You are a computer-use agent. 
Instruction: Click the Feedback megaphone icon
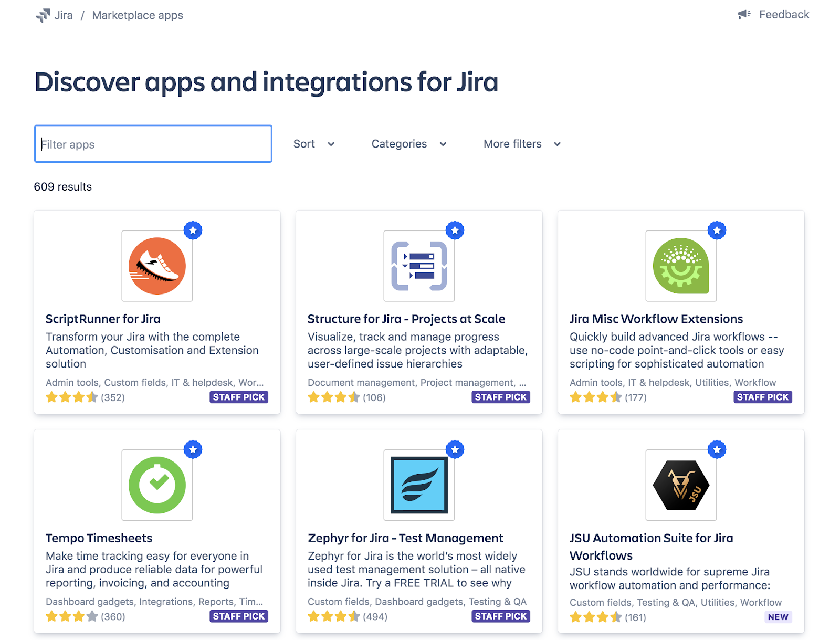tap(744, 15)
